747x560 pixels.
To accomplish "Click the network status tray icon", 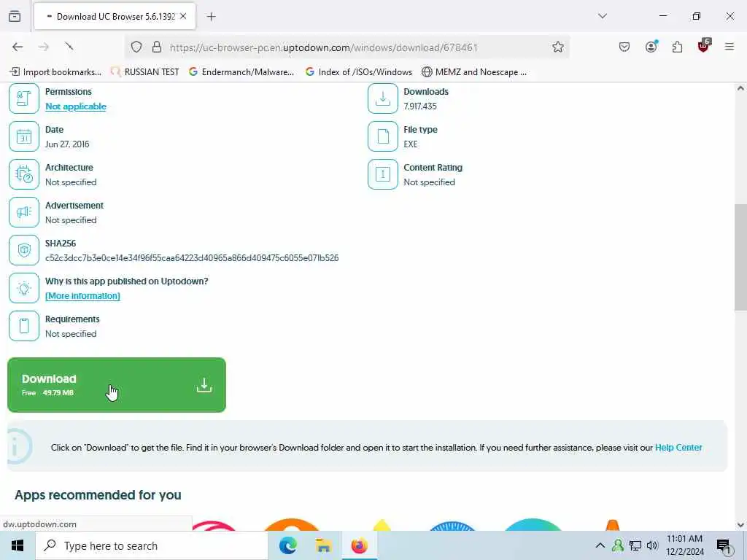I will click(635, 545).
